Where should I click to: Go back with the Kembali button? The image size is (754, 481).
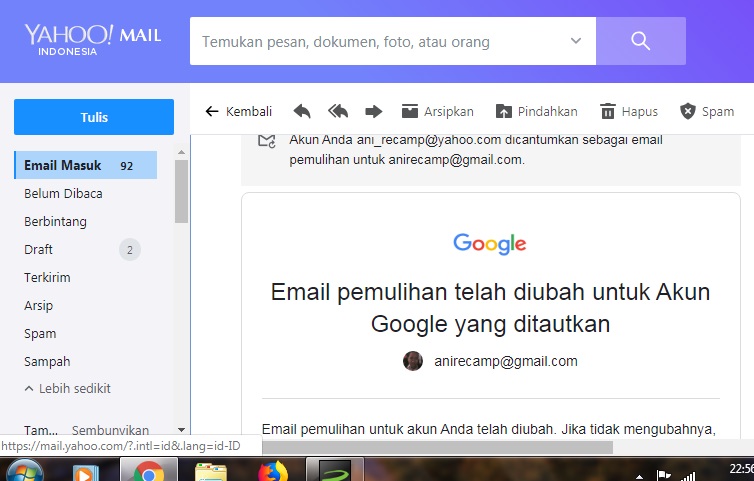[239, 112]
